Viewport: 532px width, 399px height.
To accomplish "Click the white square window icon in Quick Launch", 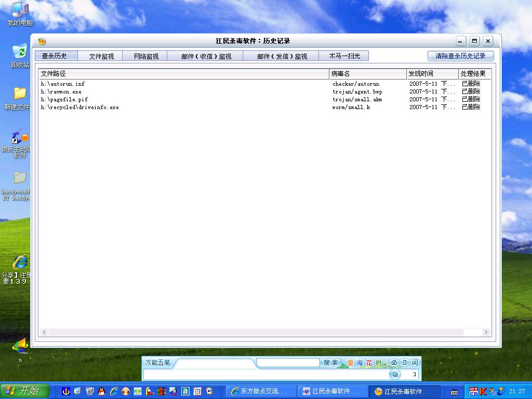I will click(197, 391).
